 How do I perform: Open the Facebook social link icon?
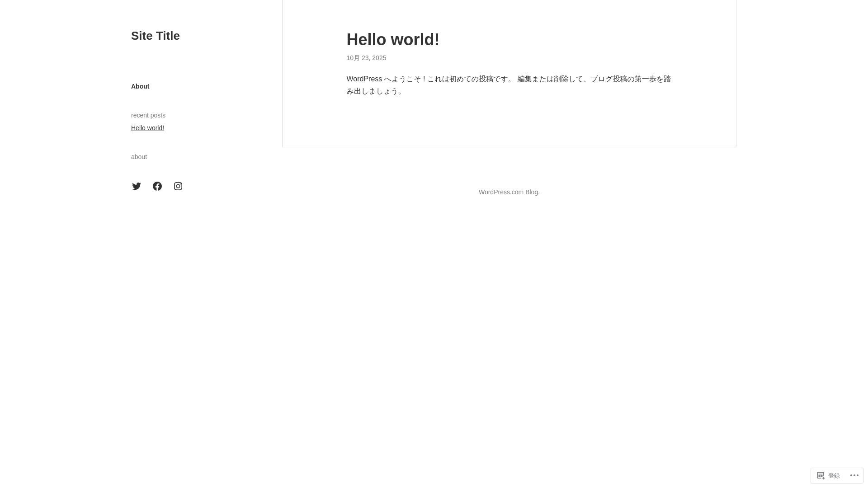point(157,186)
